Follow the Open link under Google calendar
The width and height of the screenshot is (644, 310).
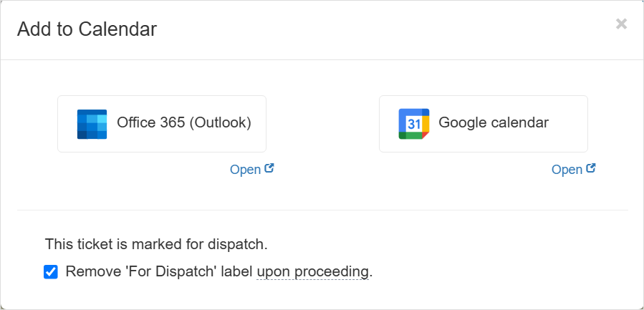(567, 170)
